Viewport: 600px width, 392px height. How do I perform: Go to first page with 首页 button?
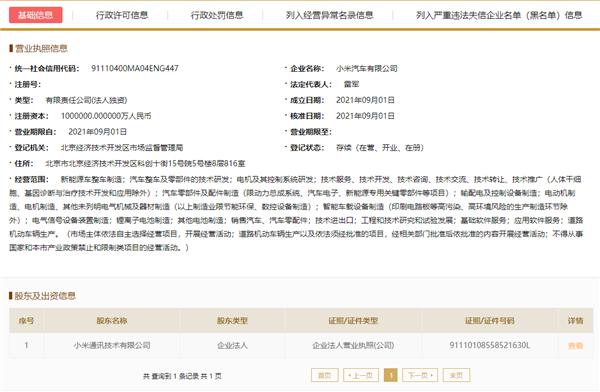[x=324, y=376]
